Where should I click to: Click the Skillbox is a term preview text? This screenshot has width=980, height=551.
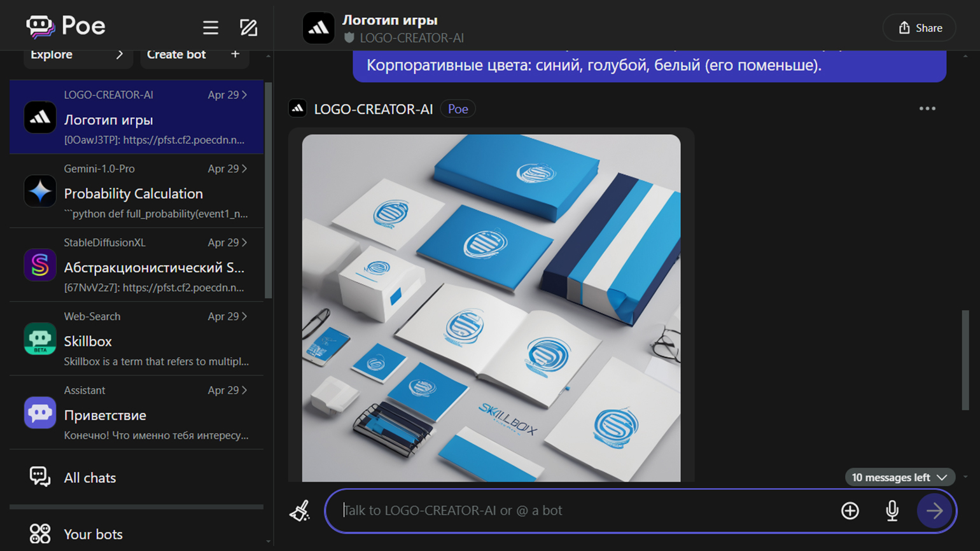click(156, 361)
